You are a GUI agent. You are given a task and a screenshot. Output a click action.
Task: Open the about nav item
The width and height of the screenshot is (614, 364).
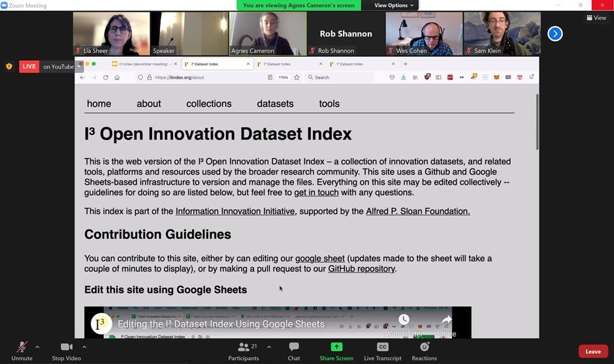149,104
